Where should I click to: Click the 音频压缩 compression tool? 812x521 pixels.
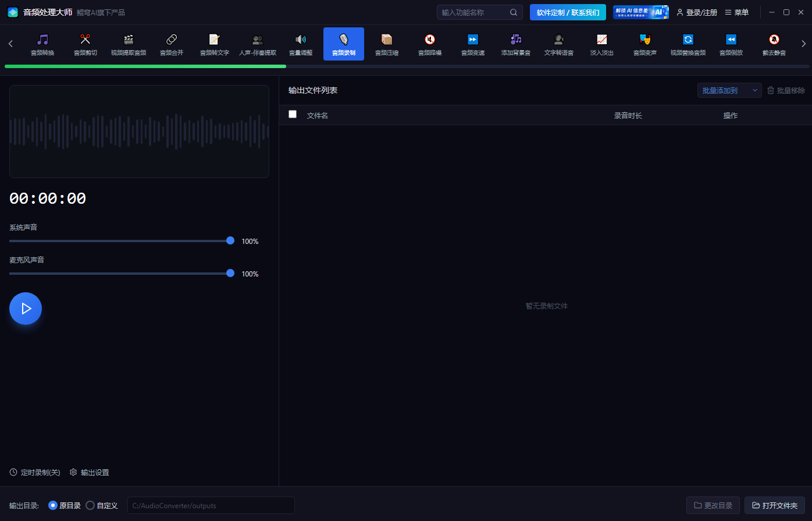pyautogui.click(x=387, y=44)
